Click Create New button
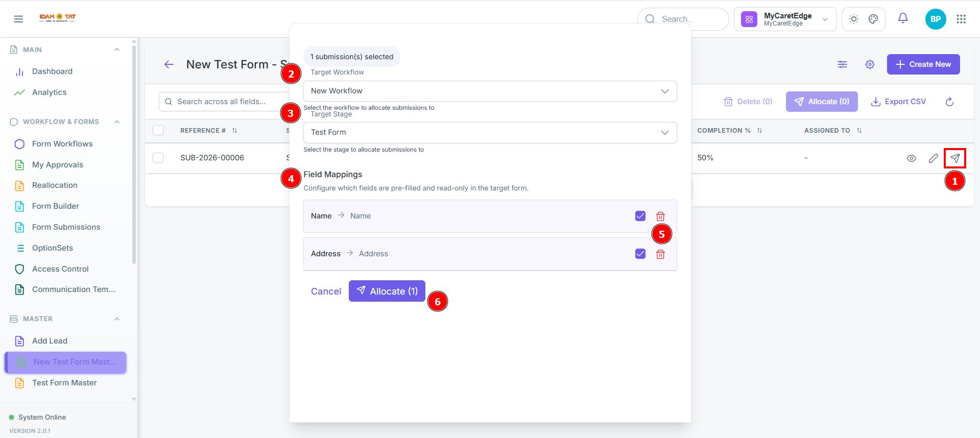The height and width of the screenshot is (438, 980). coord(923,64)
